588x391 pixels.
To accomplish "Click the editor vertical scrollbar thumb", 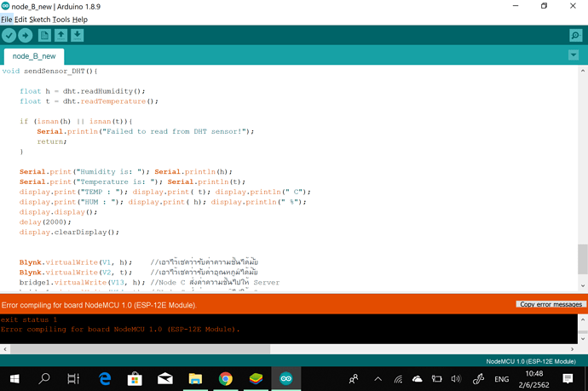I will [x=583, y=259].
